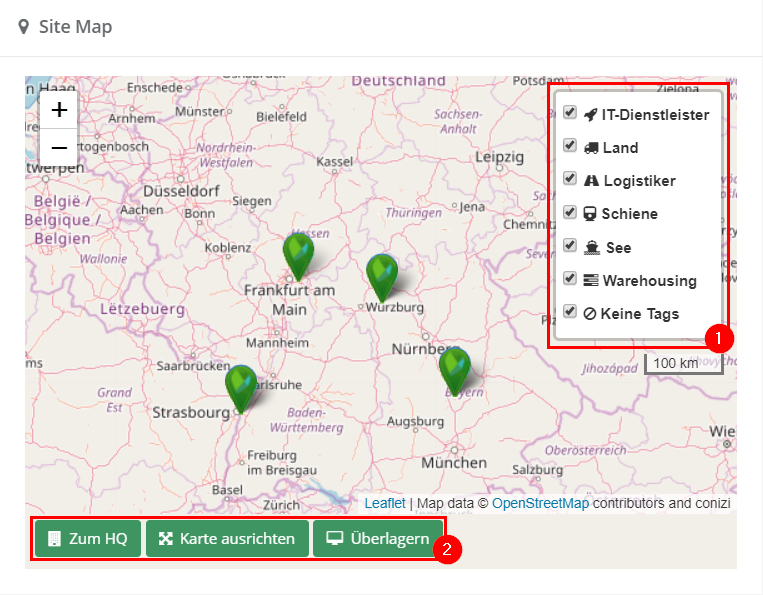Uncheck the Warehousing checkbox
Image resolution: width=763 pixels, height=595 pixels.
pyautogui.click(x=570, y=279)
